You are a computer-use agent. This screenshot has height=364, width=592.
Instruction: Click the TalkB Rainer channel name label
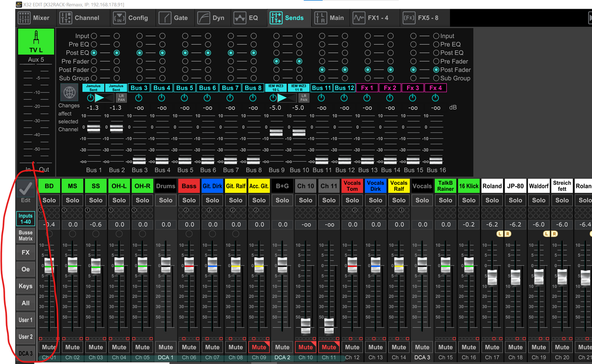pos(445,186)
